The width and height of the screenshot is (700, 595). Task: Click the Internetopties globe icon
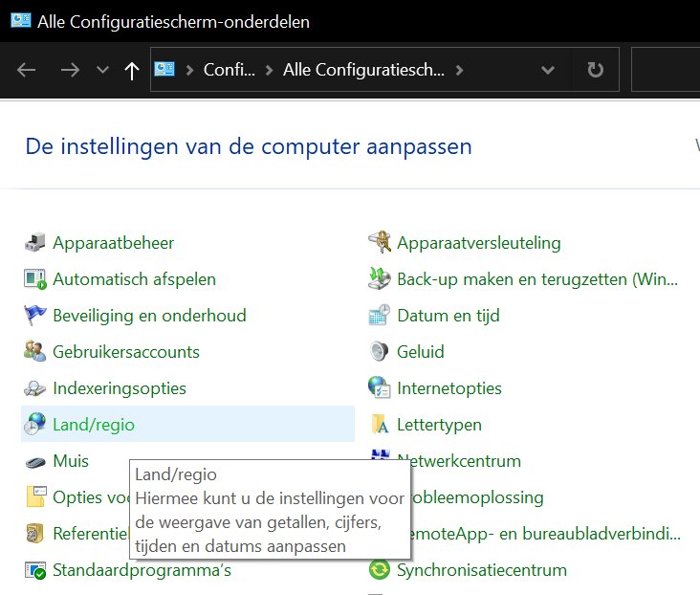coord(380,387)
